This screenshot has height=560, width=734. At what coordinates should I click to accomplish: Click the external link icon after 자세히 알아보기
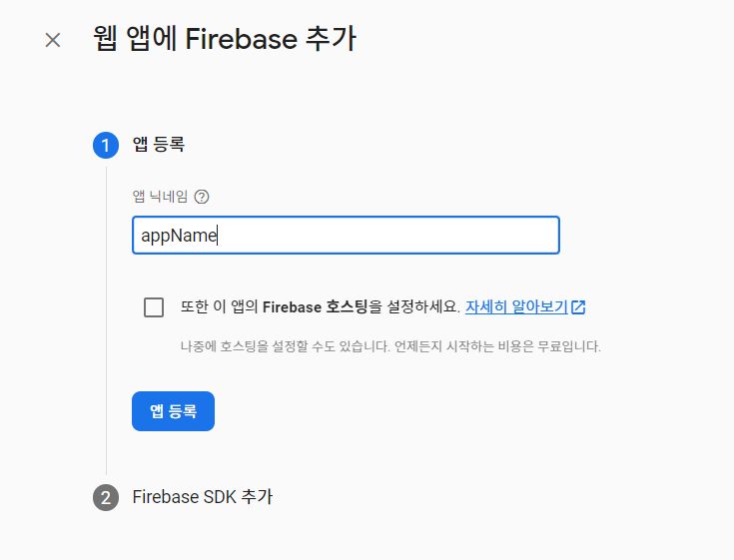coord(578,307)
